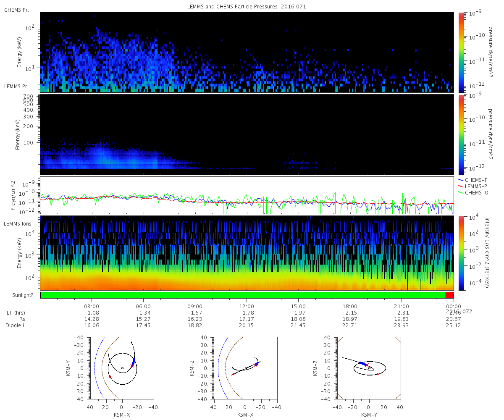Click the CHEMS Pr. panel label

pyautogui.click(x=16, y=10)
